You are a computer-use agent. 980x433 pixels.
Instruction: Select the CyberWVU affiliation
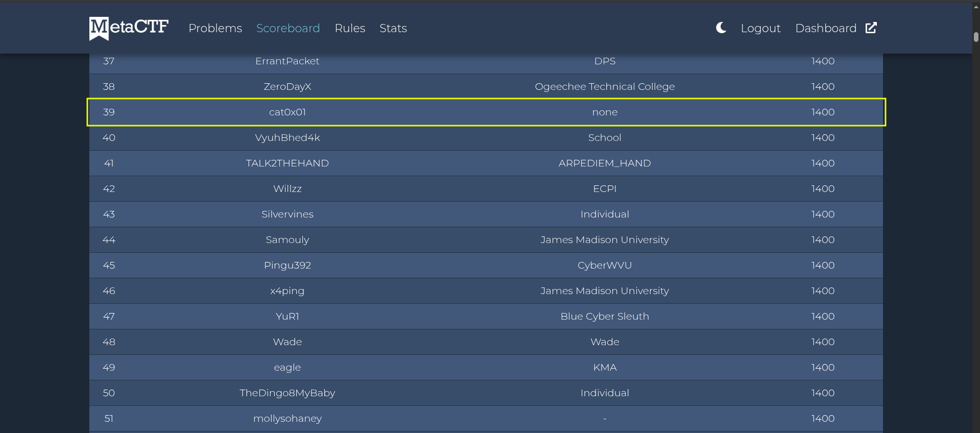click(x=605, y=266)
